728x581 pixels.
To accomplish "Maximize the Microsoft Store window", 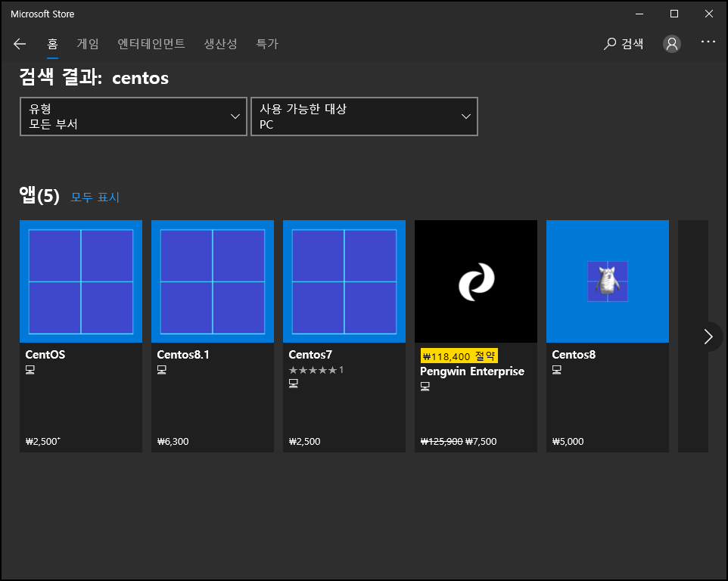I will point(674,14).
